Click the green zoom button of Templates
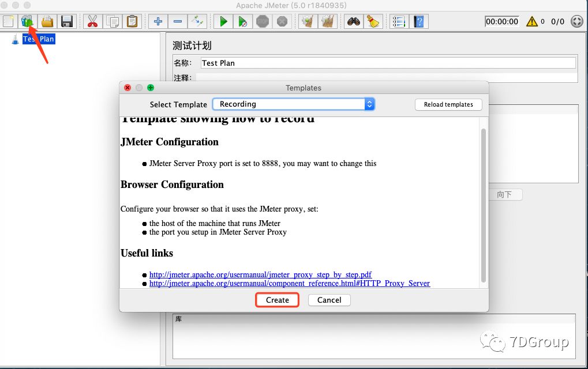Screen dimensions: 588x369 [x=151, y=88]
